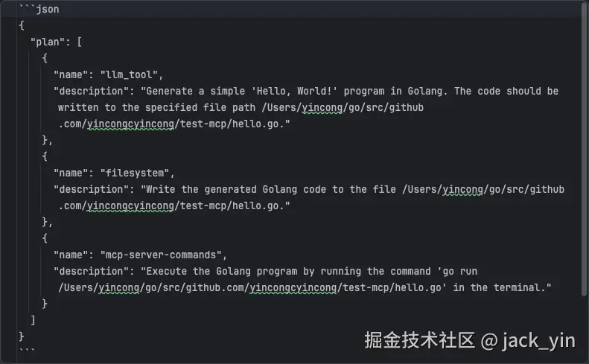The width and height of the screenshot is (589, 364).
Task: Click the "description" key in the llm_tool step
Action: (x=92, y=91)
